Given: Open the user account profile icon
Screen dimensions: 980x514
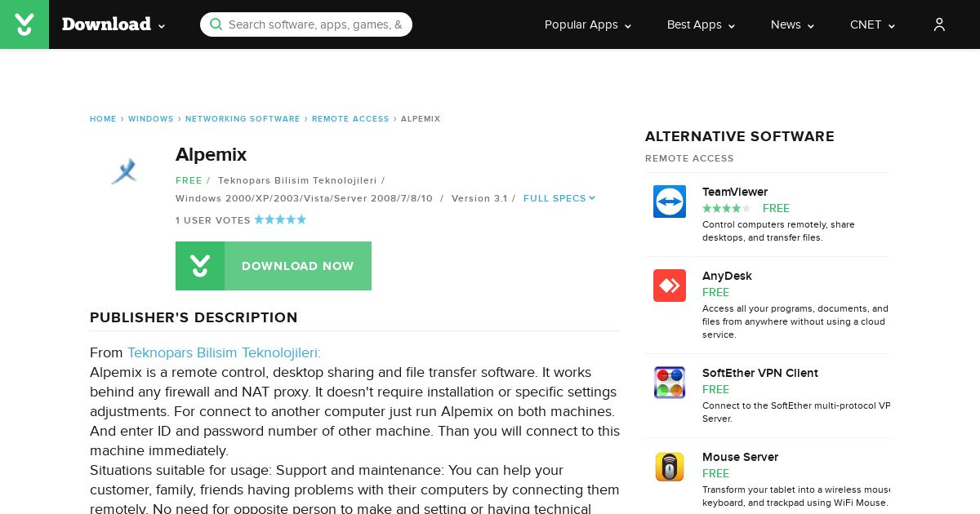Looking at the screenshot, I should [939, 24].
